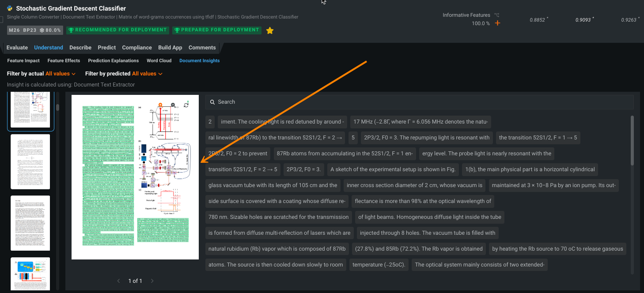
Task: Click the Recommended for Deployment badge
Action: [x=117, y=30]
